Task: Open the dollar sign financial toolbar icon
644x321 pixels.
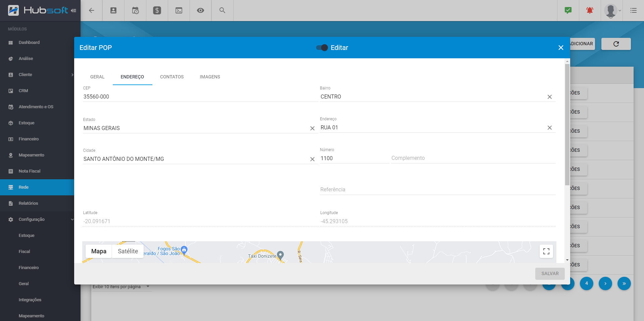Action: pos(157,10)
